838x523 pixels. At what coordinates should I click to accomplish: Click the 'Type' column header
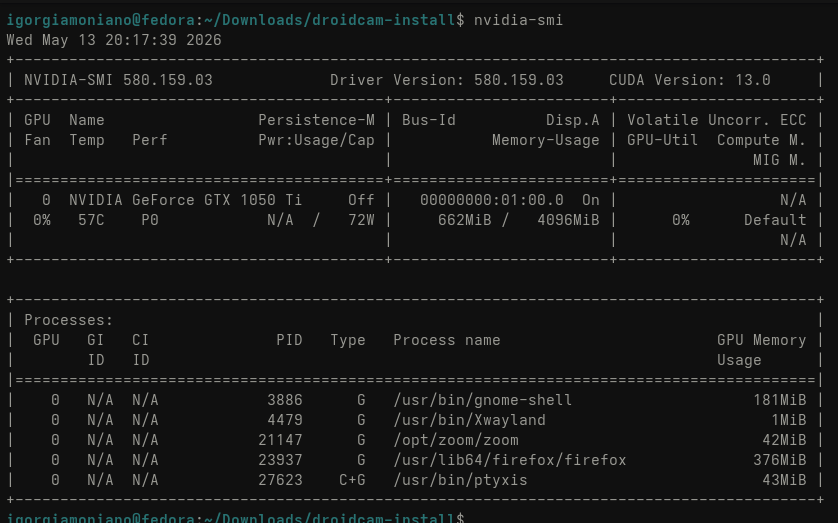(348, 340)
